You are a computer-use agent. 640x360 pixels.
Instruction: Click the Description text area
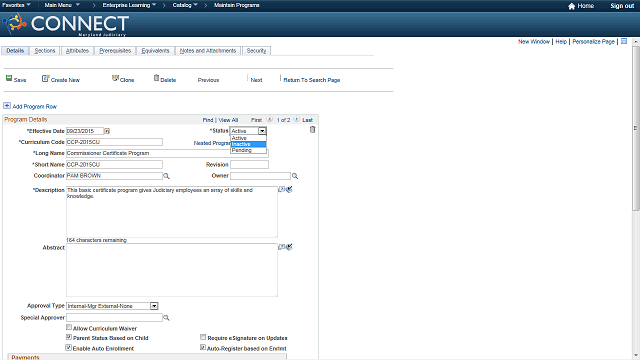pyautogui.click(x=172, y=212)
